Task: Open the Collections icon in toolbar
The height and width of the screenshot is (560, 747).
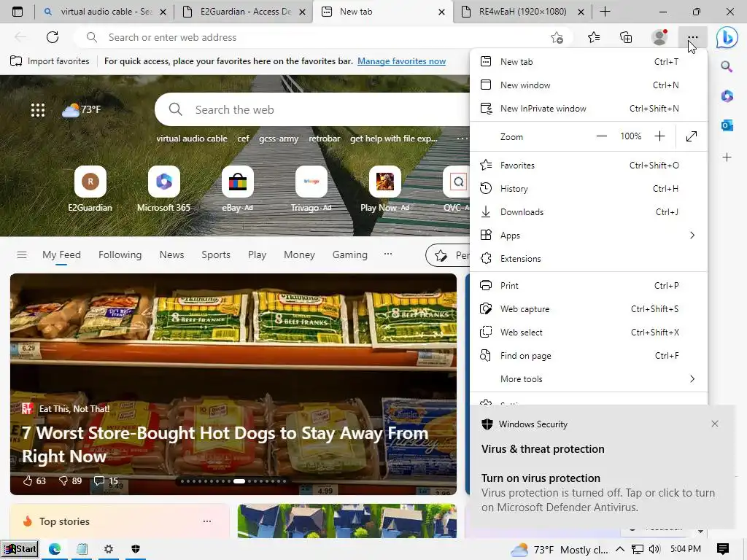Action: [626, 37]
